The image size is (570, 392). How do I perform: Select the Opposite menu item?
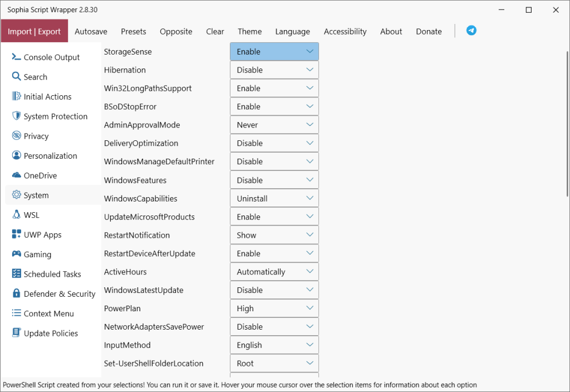[176, 32]
